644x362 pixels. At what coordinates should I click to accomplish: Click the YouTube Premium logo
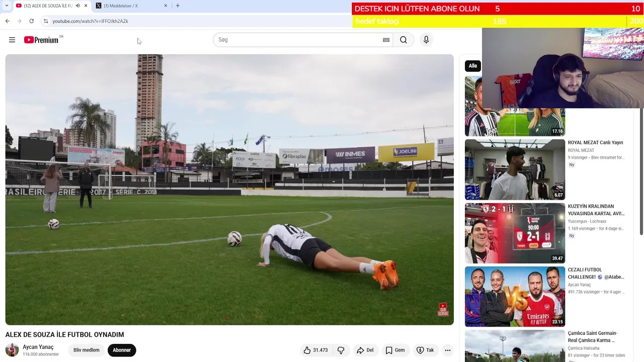pyautogui.click(x=41, y=40)
